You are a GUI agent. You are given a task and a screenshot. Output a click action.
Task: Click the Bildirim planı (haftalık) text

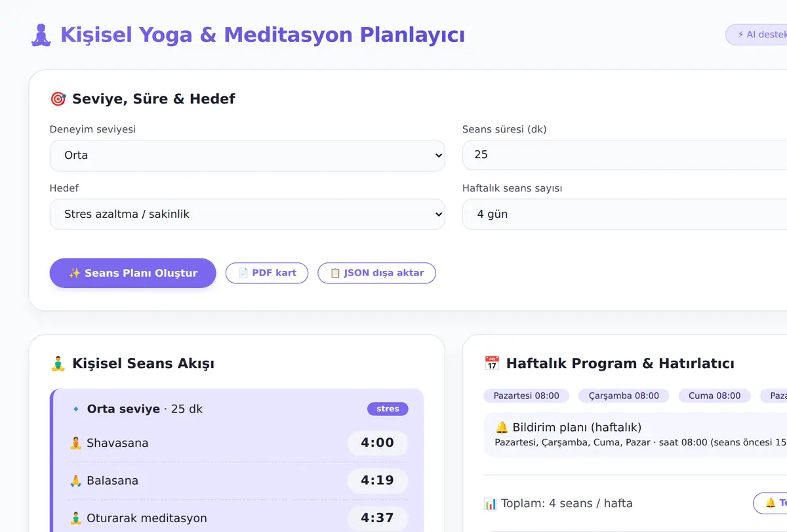click(577, 428)
